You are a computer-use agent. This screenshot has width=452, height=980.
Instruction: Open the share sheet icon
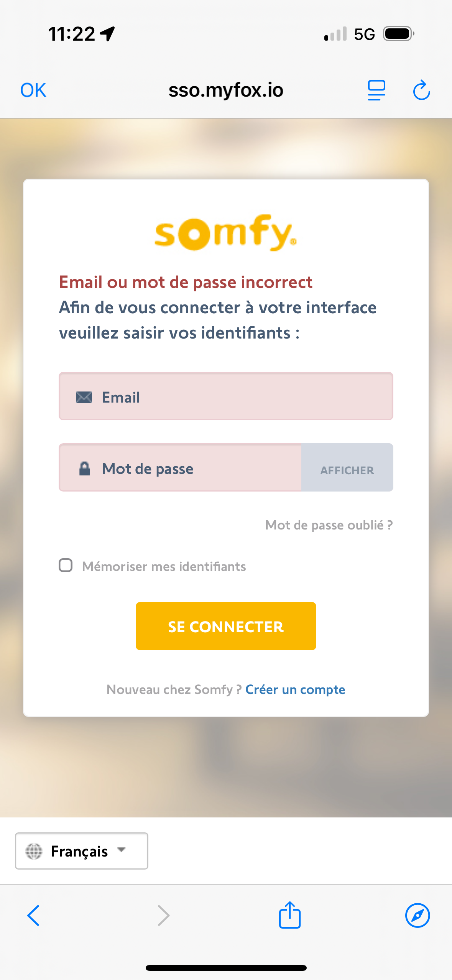(x=289, y=915)
